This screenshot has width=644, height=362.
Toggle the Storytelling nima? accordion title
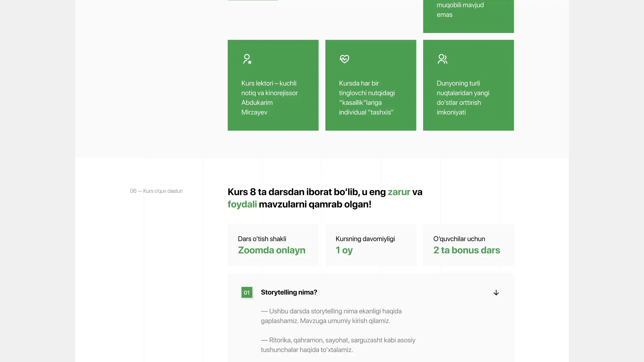(289, 292)
